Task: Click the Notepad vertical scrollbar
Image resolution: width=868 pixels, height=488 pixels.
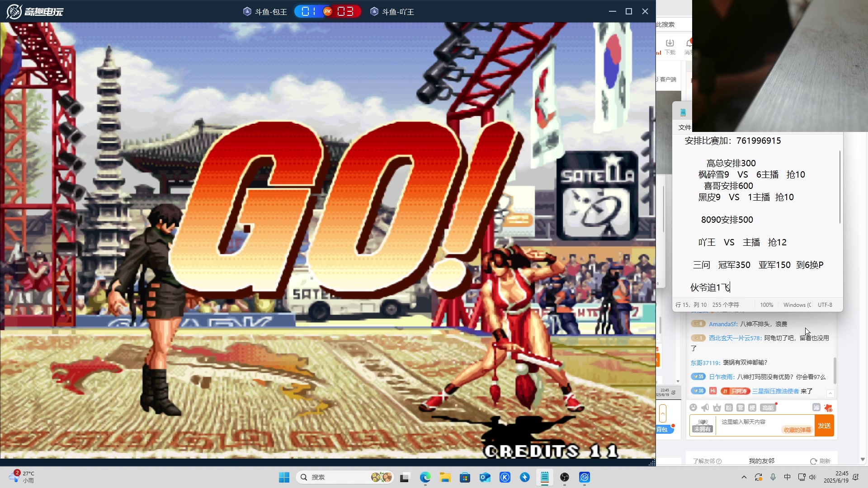Action: point(840,188)
